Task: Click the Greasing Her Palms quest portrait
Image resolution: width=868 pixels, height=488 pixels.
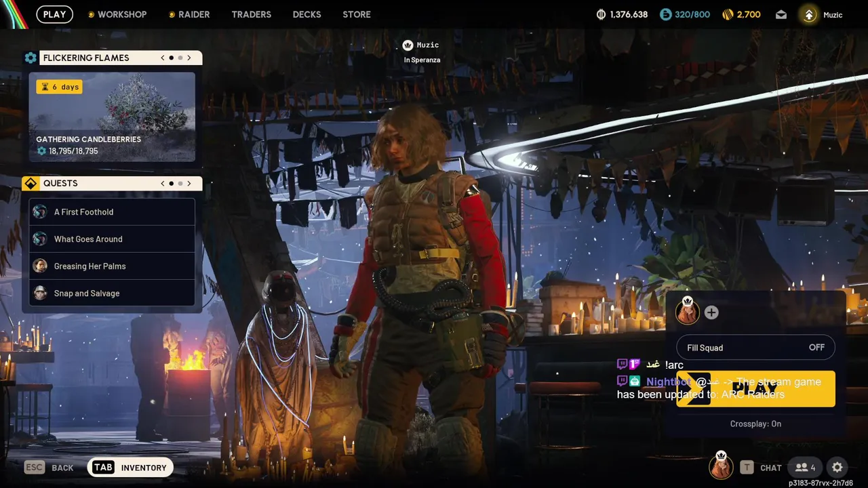Action: point(40,266)
